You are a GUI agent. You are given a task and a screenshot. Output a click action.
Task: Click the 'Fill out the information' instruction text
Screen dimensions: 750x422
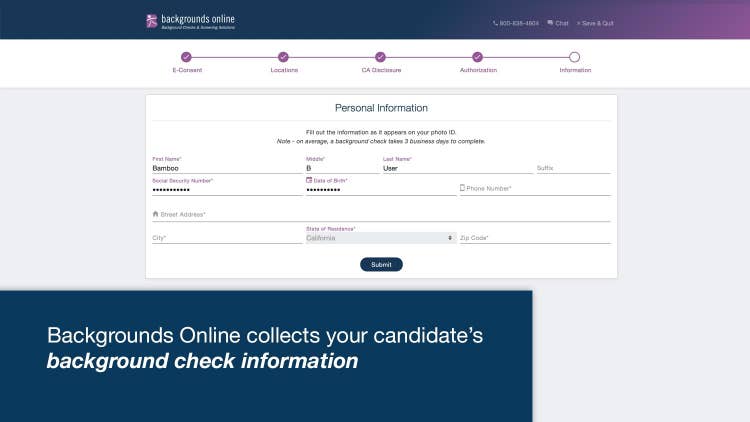point(381,132)
